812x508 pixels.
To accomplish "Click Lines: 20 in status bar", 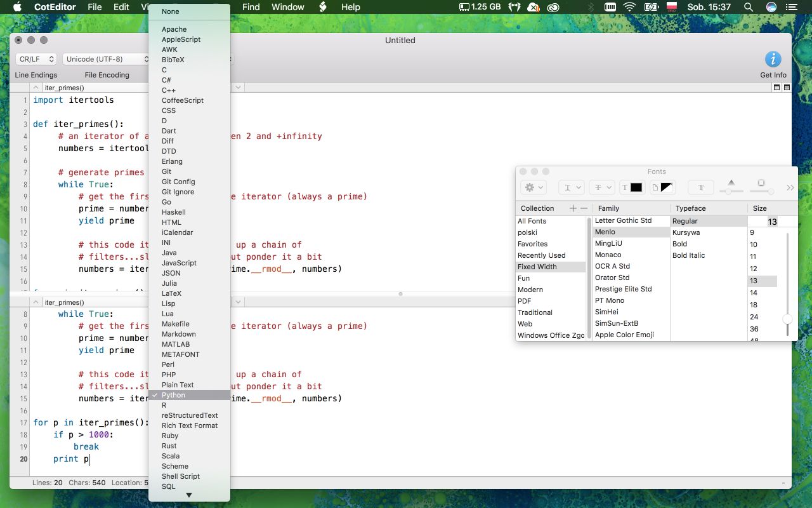I will click(x=48, y=483).
